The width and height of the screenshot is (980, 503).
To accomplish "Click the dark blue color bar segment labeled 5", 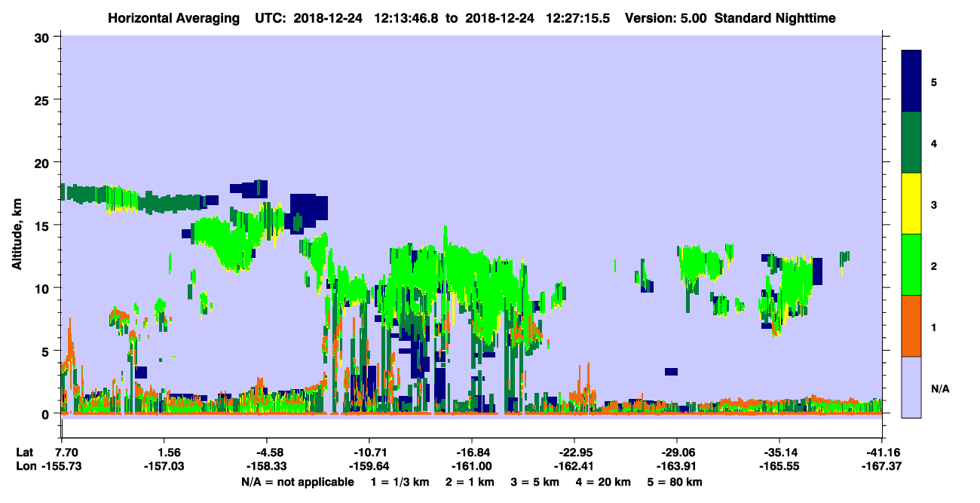I will [x=911, y=81].
